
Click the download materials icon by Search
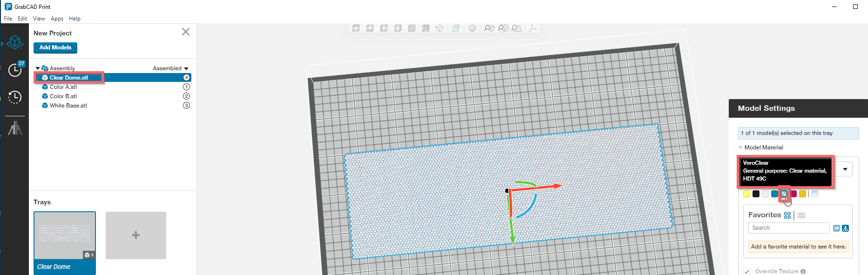845,228
